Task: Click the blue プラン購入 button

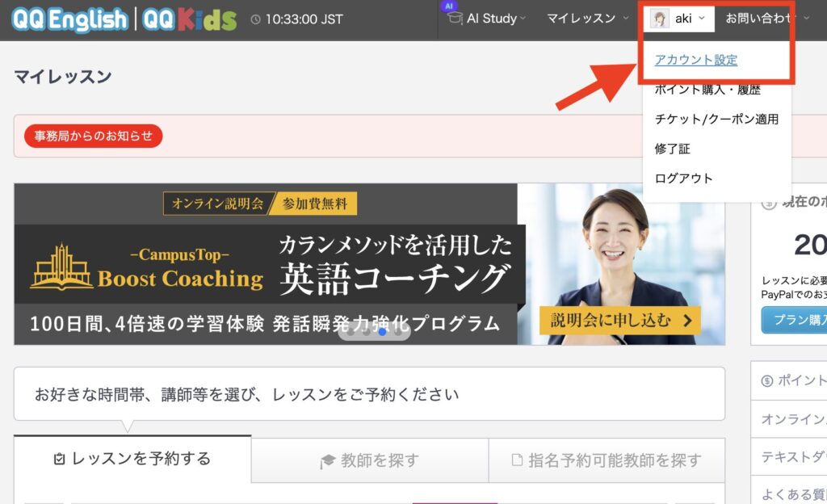Action: 795,320
